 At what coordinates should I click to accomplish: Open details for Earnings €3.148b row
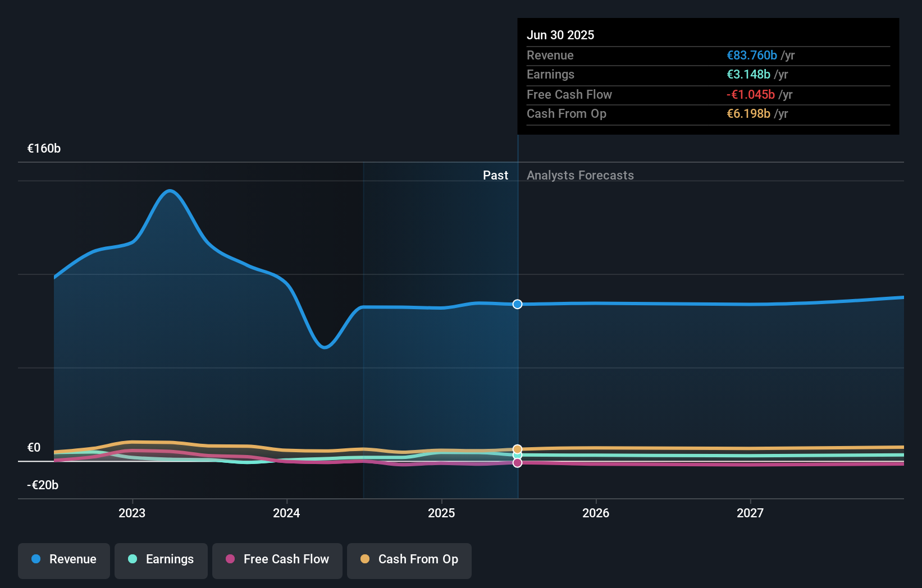pos(747,74)
